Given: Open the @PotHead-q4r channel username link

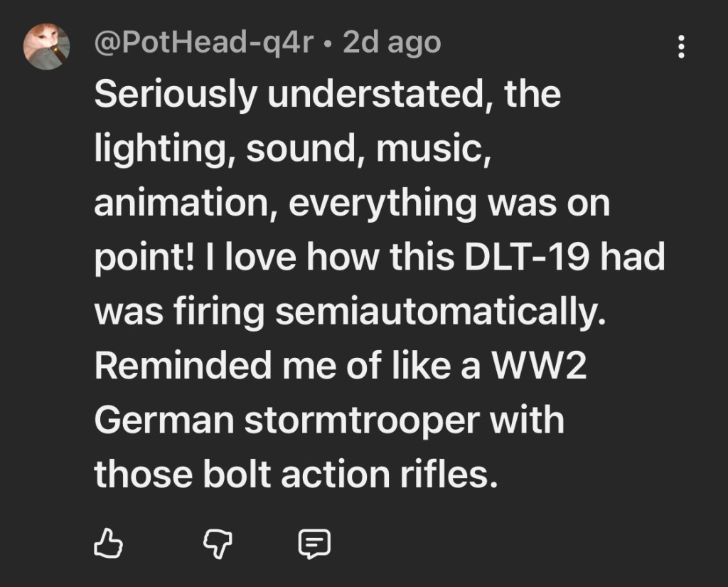Looking at the screenshot, I should (203, 43).
